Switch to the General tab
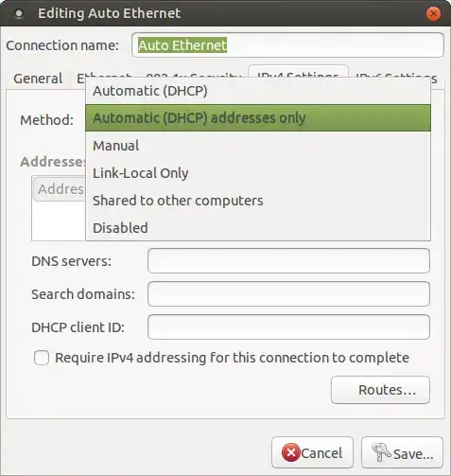451x476 pixels. pos(38,79)
